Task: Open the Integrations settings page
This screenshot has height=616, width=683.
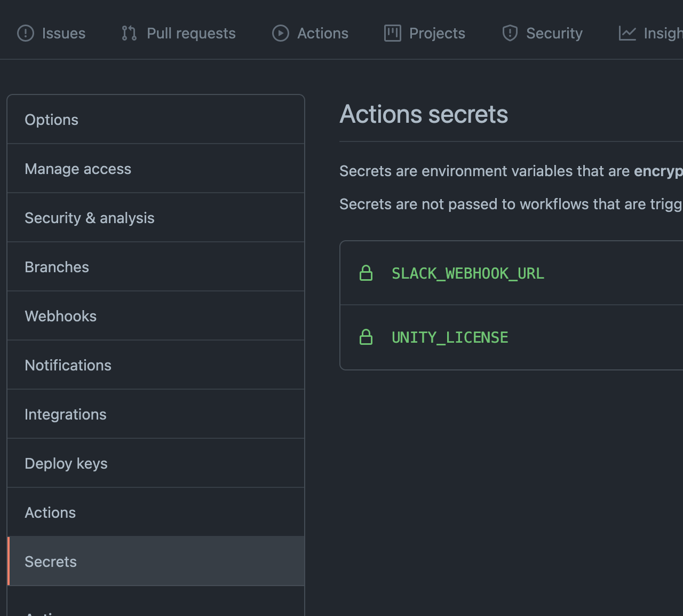Action: tap(65, 414)
